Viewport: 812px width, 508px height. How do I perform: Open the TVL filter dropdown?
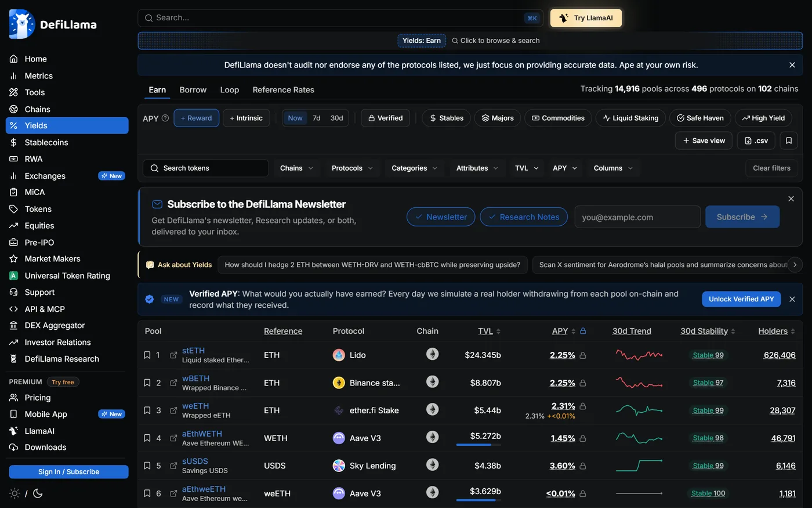[x=527, y=168]
